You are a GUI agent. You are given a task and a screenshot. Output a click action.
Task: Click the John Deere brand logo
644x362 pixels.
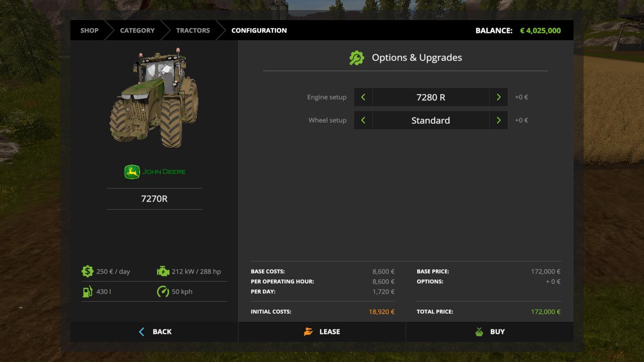(x=154, y=172)
